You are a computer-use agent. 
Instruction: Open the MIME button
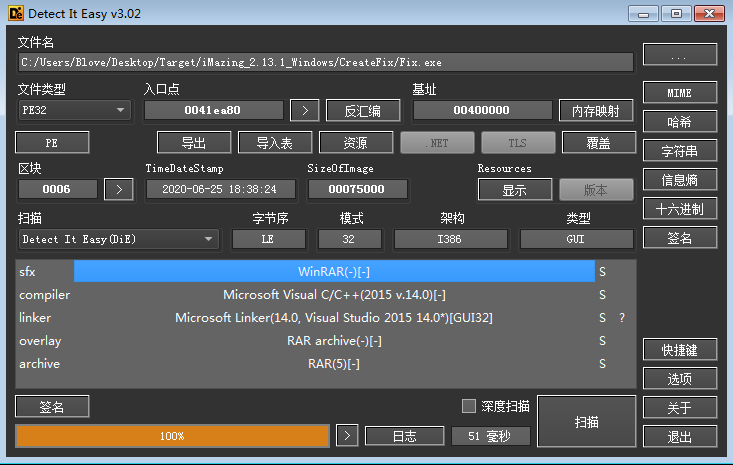click(680, 93)
